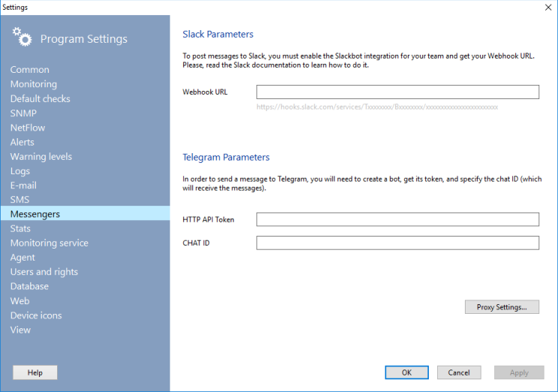
Task: Click the CHAT ID input field
Action: point(397,243)
